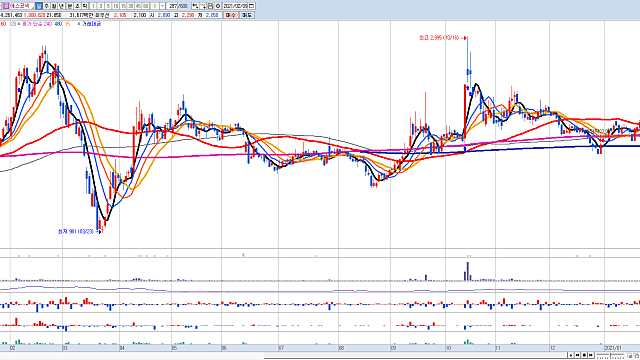This screenshot has height=360, width=640.
Task: Click the bar count field showing 287
Action: coord(172,6)
